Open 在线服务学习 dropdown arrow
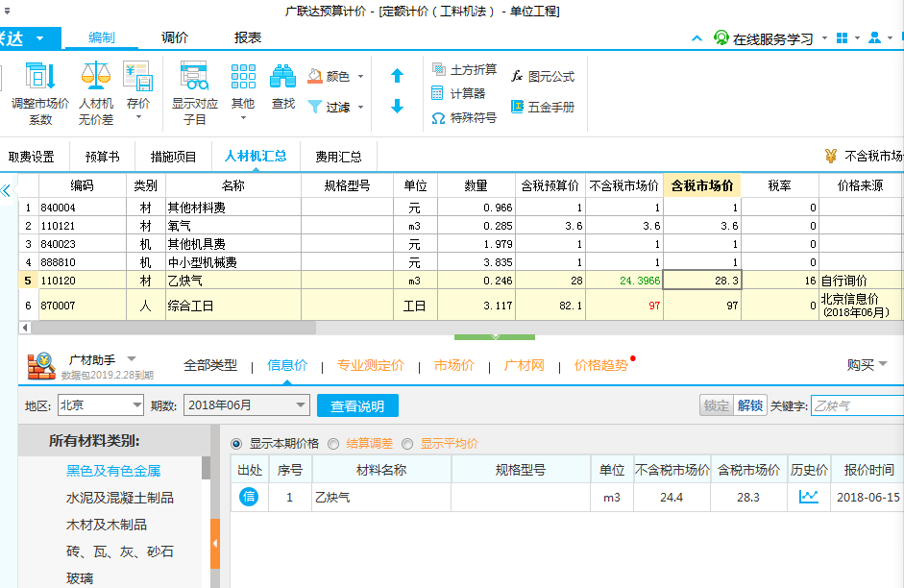 click(824, 38)
